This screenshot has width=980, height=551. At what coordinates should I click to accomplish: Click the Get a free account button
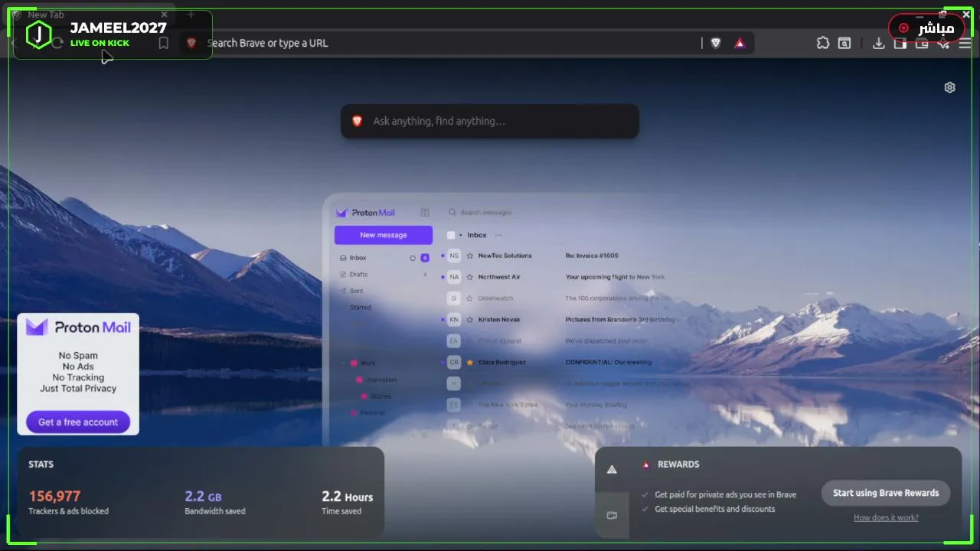coord(78,422)
